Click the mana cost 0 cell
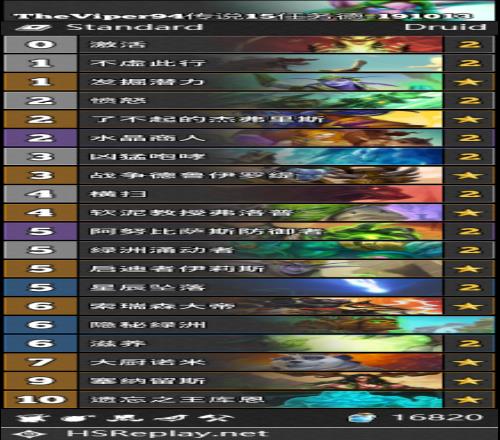Viewport: 500px width, 440px height. [x=40, y=45]
